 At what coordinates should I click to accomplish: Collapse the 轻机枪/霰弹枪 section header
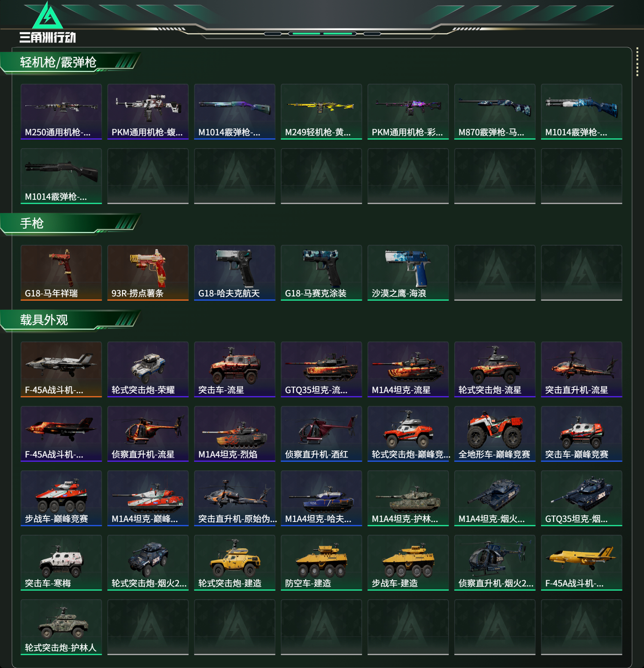click(71, 63)
